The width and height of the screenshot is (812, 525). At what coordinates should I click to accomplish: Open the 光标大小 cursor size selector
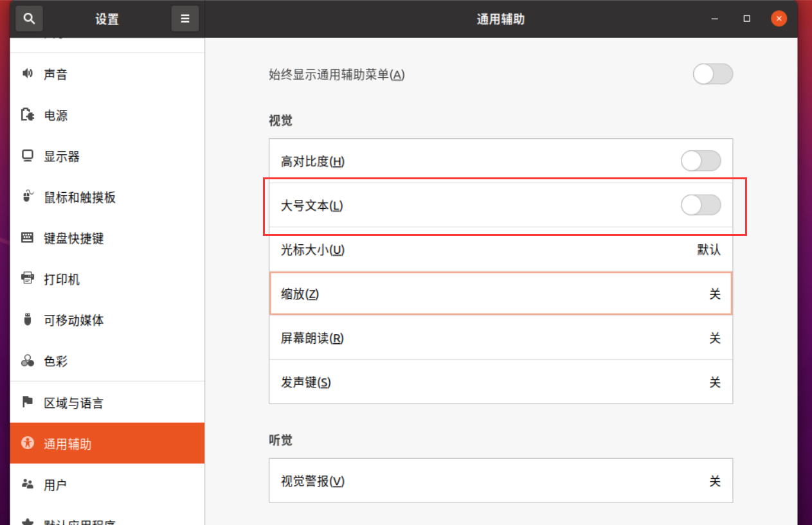pyautogui.click(x=500, y=250)
